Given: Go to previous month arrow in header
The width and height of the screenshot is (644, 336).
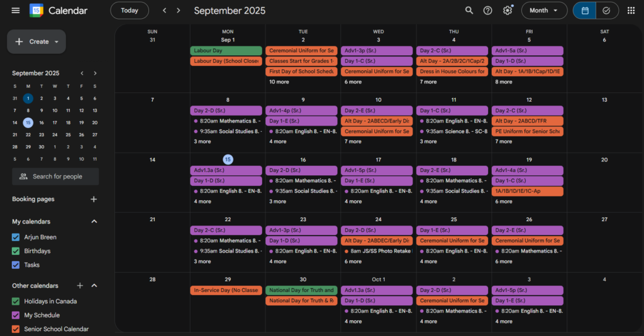Looking at the screenshot, I should (164, 11).
